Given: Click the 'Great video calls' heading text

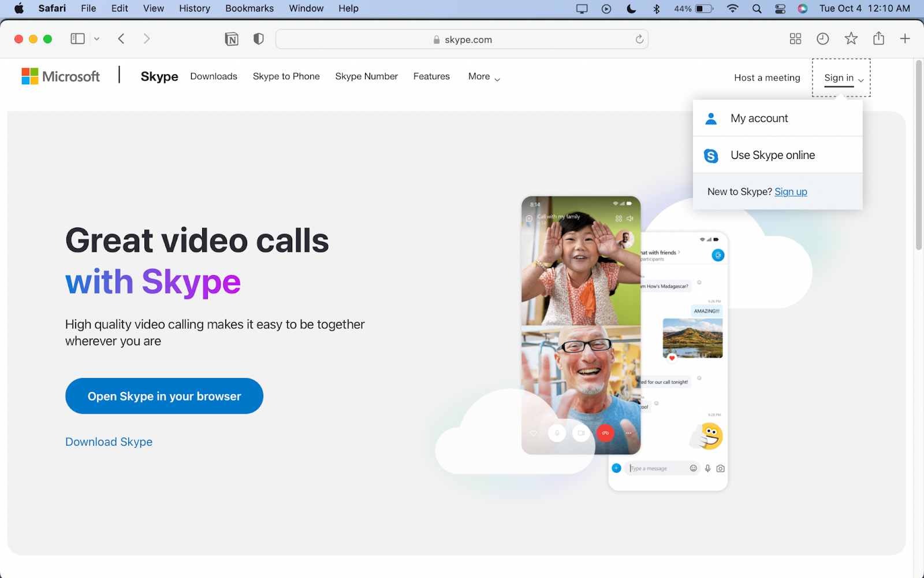Looking at the screenshot, I should [x=197, y=240].
